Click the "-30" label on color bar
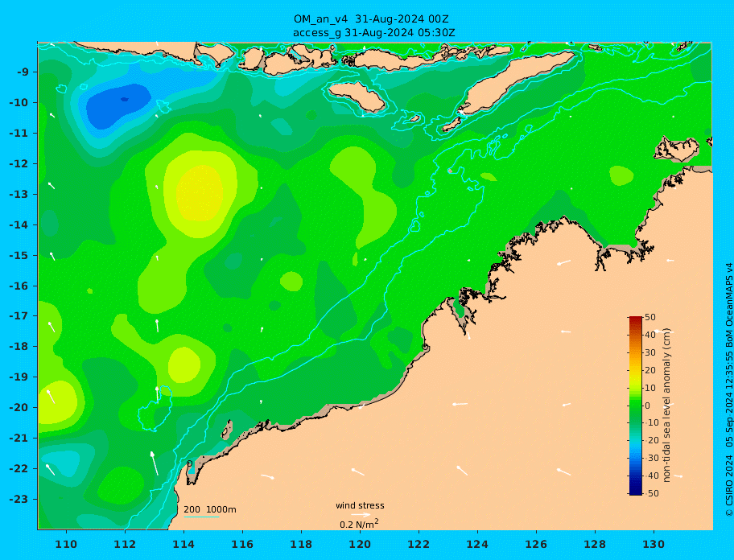The height and width of the screenshot is (560, 734). click(x=650, y=458)
